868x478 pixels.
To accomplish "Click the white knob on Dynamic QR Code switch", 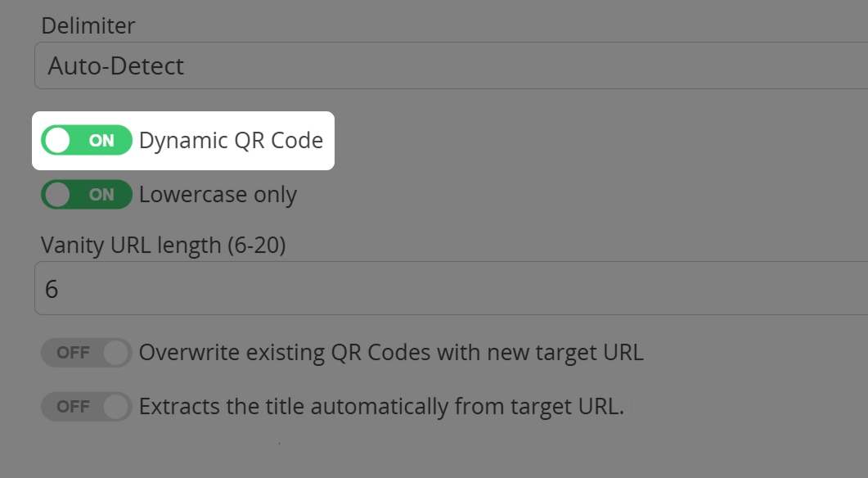I will tap(58, 141).
